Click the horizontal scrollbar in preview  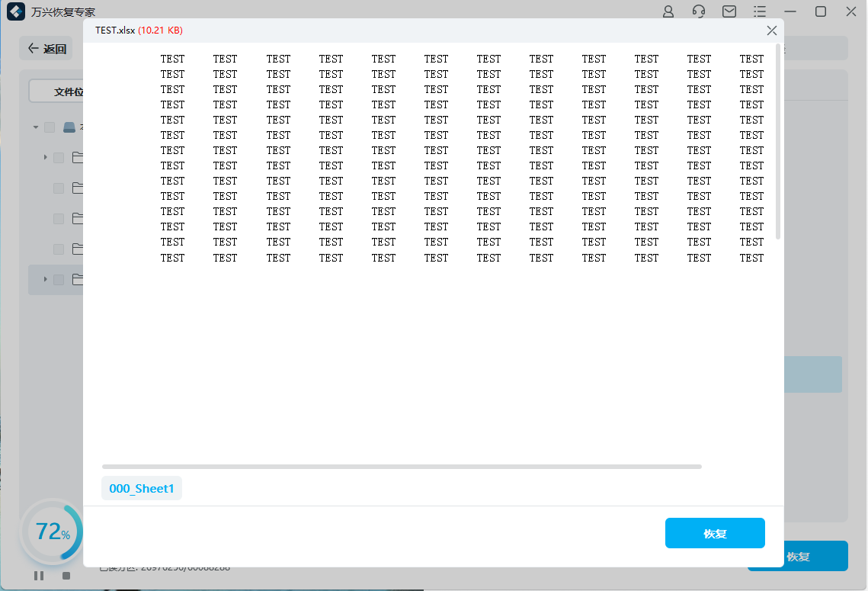[402, 467]
